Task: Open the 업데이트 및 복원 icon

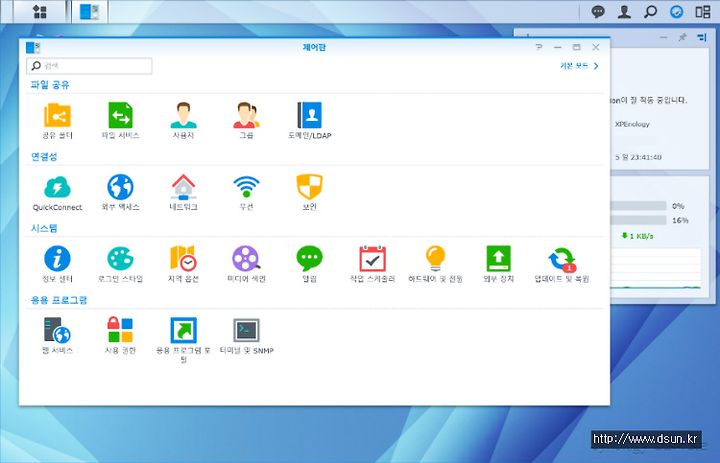Action: (562, 260)
